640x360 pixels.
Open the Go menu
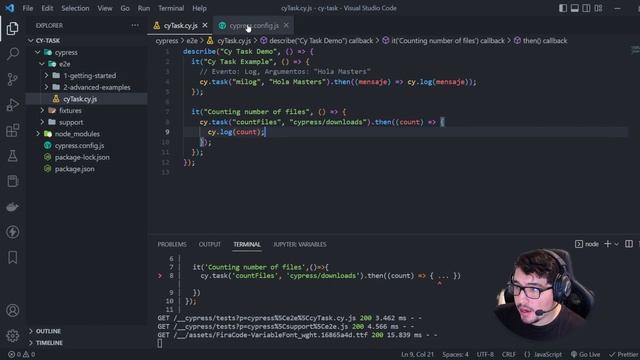125,8
